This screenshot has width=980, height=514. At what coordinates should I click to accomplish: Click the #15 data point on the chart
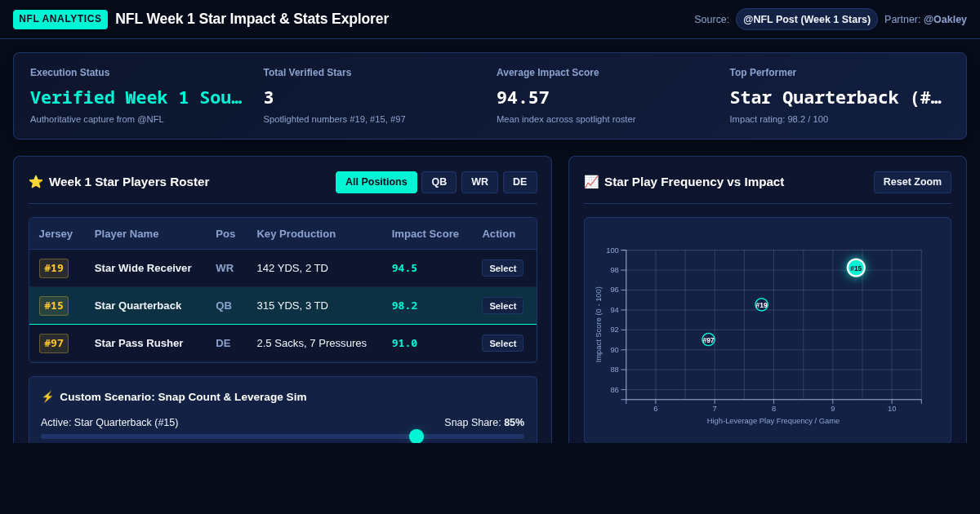pyautogui.click(x=856, y=268)
